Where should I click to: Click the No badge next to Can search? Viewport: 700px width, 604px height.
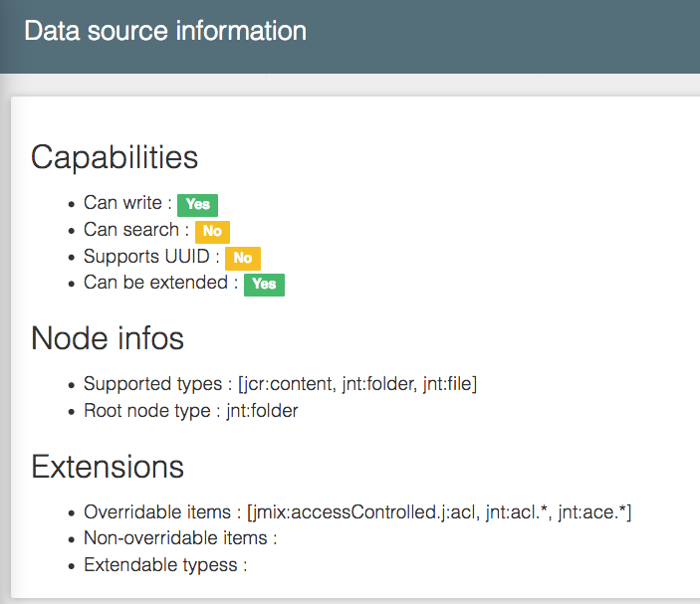(x=212, y=232)
